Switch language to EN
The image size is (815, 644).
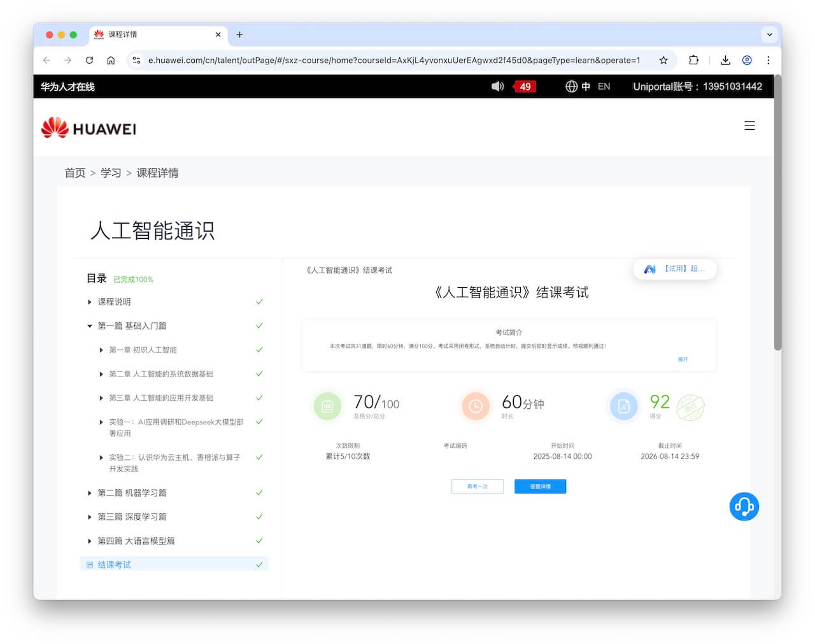604,87
